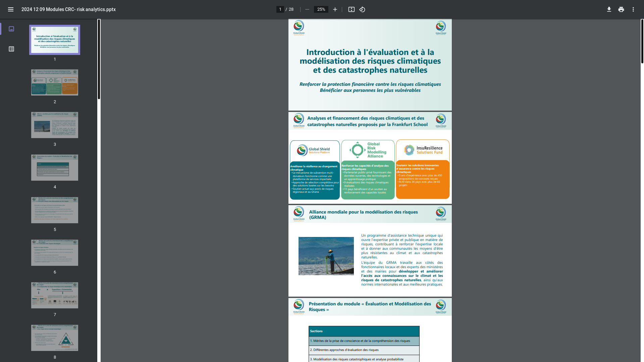
Task: Toggle the sidebar menu hamburger icon
Action: (x=11, y=9)
